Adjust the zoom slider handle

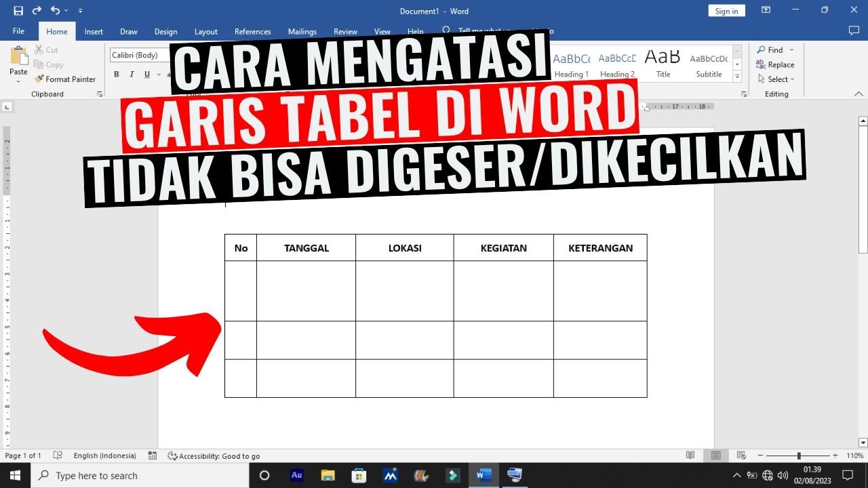coord(799,455)
